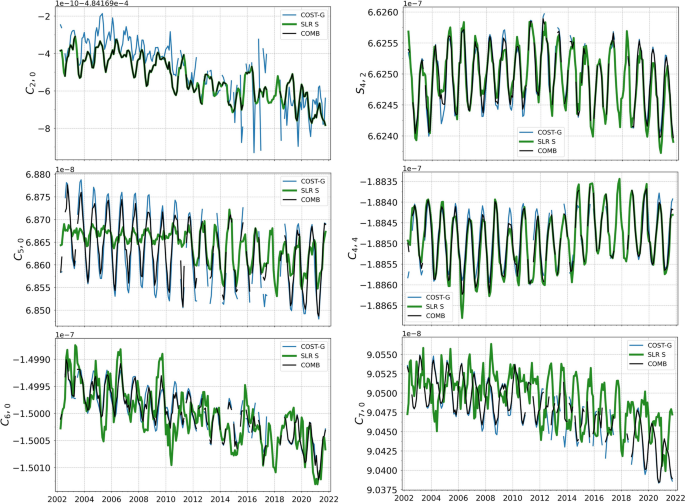The height and width of the screenshot is (503, 685).
Task: Click the -1.5000 y-axis tick label
Action: tap(32, 413)
